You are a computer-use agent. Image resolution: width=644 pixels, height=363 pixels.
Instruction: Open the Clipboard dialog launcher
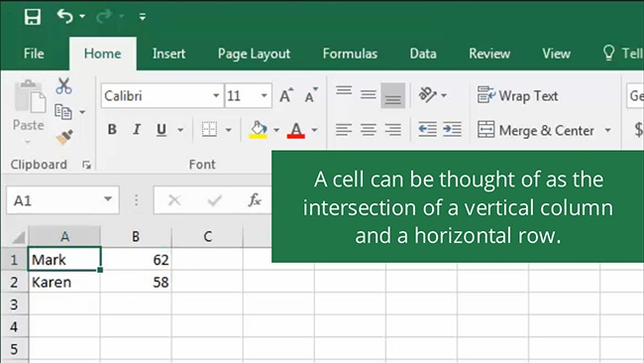pyautogui.click(x=86, y=165)
